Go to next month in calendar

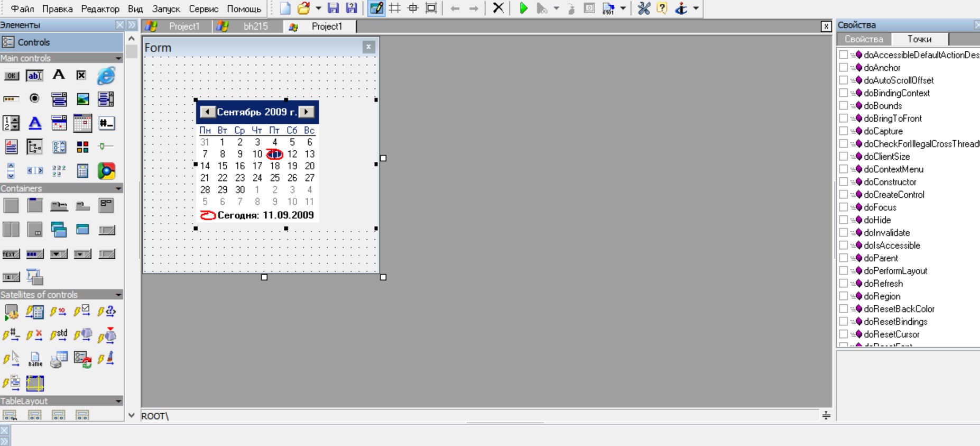click(307, 112)
